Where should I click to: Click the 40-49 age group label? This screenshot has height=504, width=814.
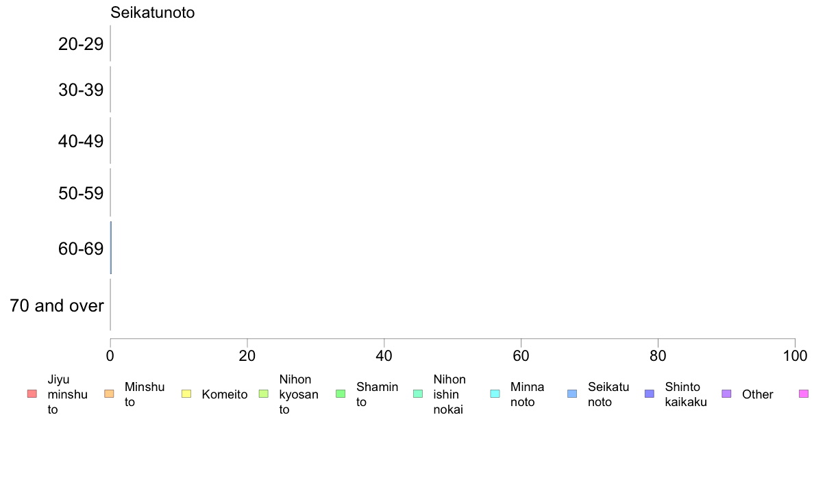pos(81,141)
